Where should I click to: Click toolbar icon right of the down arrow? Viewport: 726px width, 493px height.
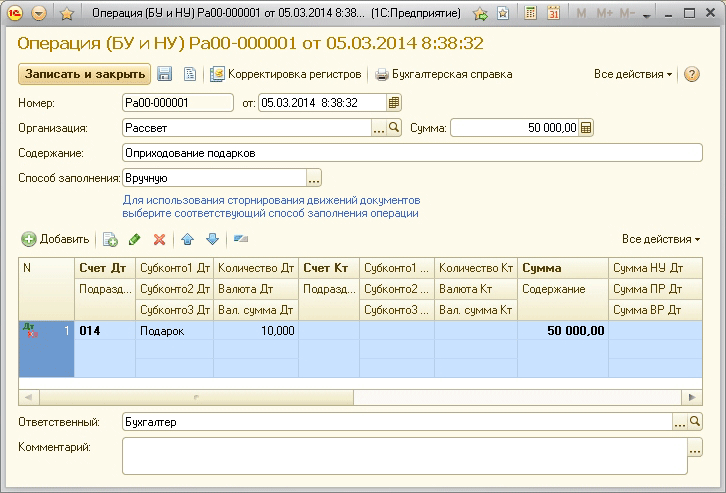[241, 239]
